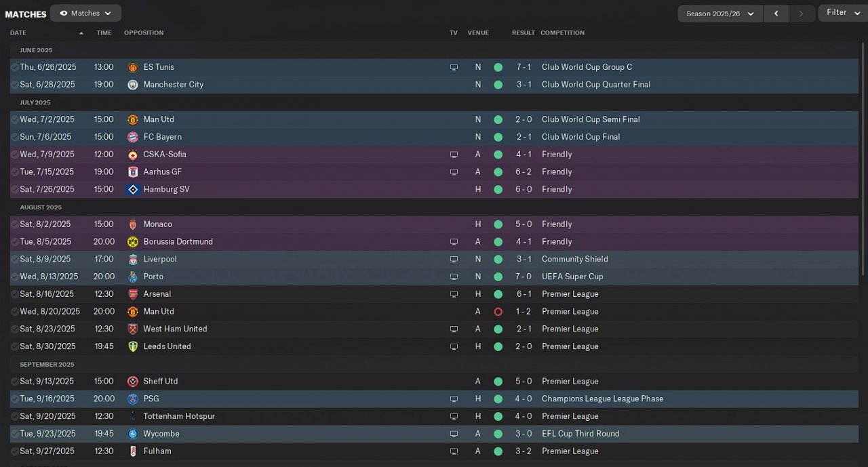
Task: Click the Liverpool club crest
Action: [x=133, y=260]
